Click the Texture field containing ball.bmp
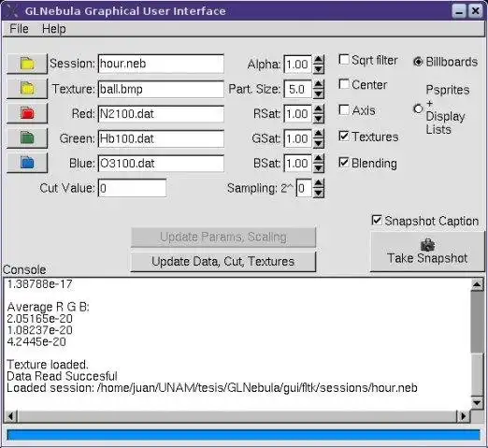488x448 pixels. coord(161,89)
